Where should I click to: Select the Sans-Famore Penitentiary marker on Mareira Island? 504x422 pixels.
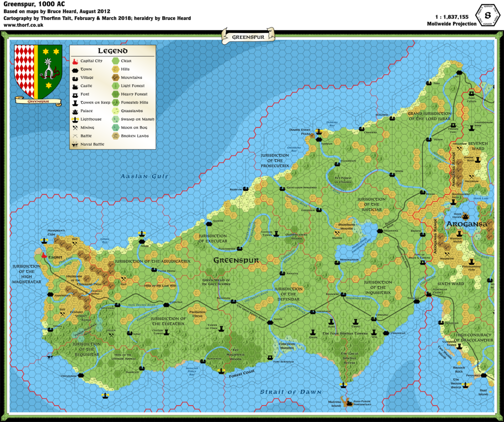point(349,404)
